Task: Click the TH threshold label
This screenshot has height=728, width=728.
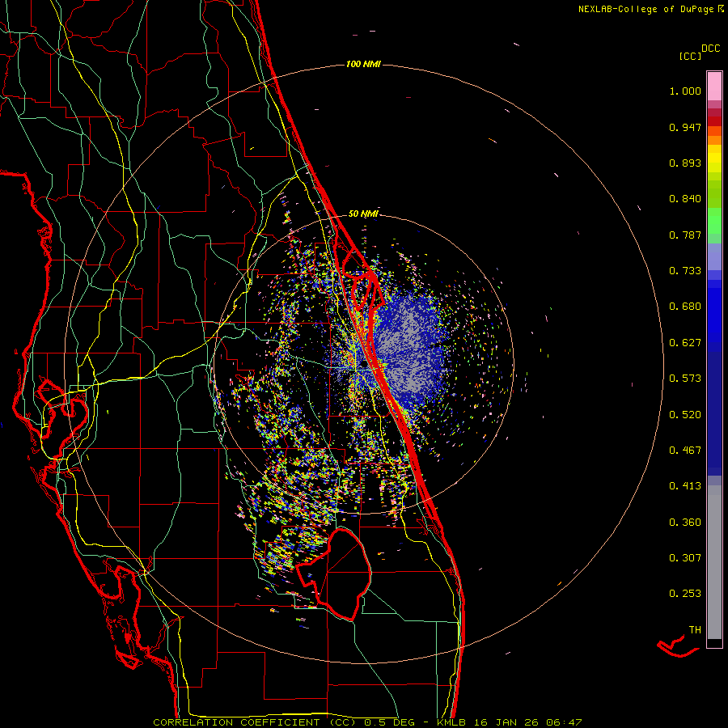Action: point(695,630)
